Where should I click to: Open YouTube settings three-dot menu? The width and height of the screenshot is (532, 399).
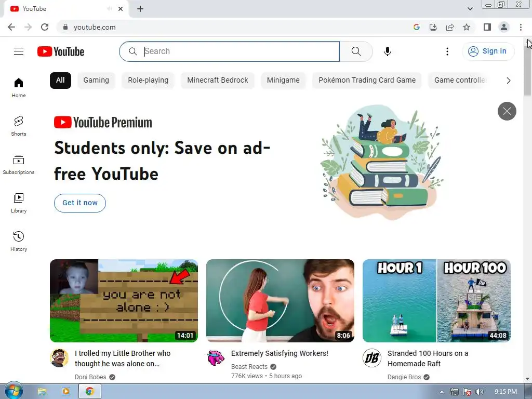pos(447,51)
